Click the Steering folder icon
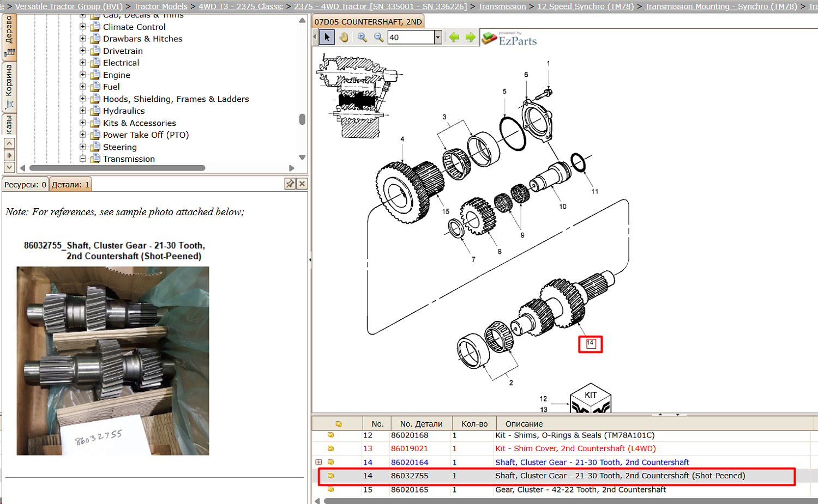Image resolution: width=818 pixels, height=504 pixels. tap(95, 147)
